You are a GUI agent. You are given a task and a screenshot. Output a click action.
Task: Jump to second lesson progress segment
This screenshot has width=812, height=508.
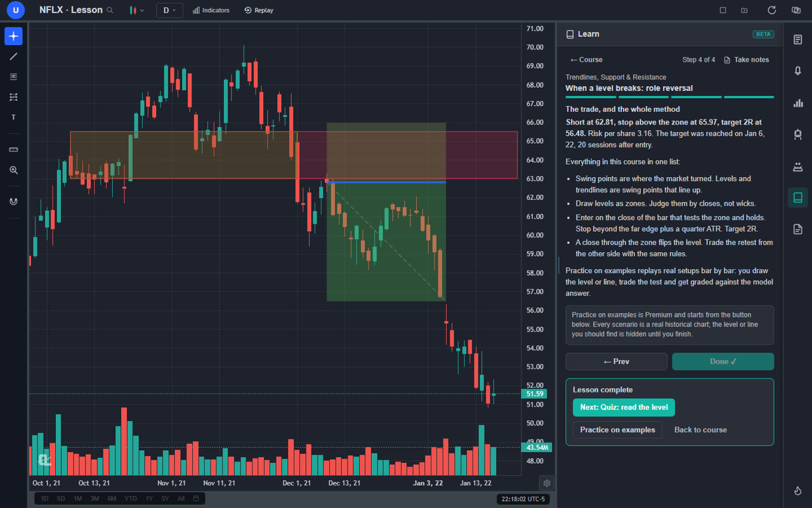pyautogui.click(x=643, y=97)
